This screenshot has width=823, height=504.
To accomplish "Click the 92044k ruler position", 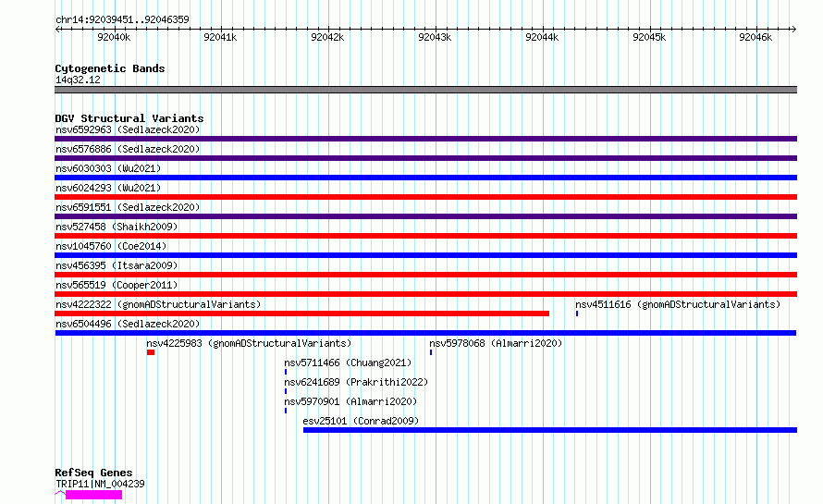I will 542,37.
